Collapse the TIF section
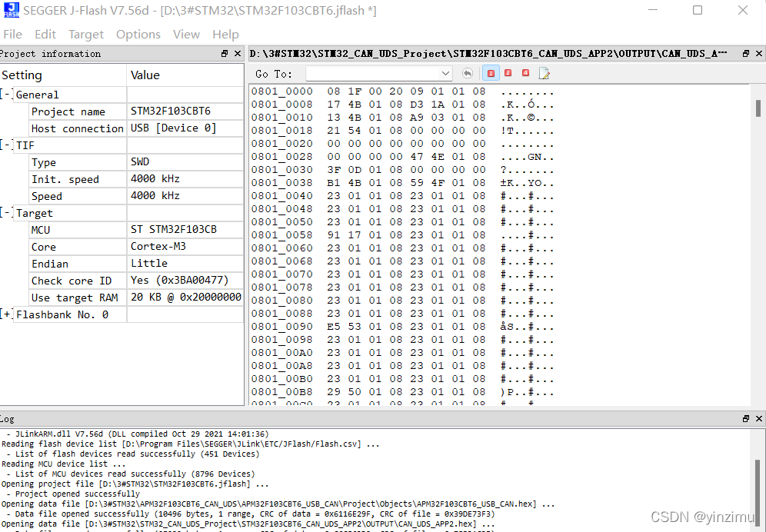Screen dimensions: 766x532 click(6, 145)
